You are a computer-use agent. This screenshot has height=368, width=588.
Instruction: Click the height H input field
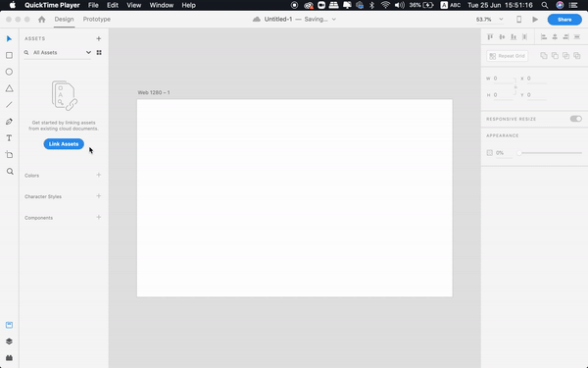tap(504, 95)
